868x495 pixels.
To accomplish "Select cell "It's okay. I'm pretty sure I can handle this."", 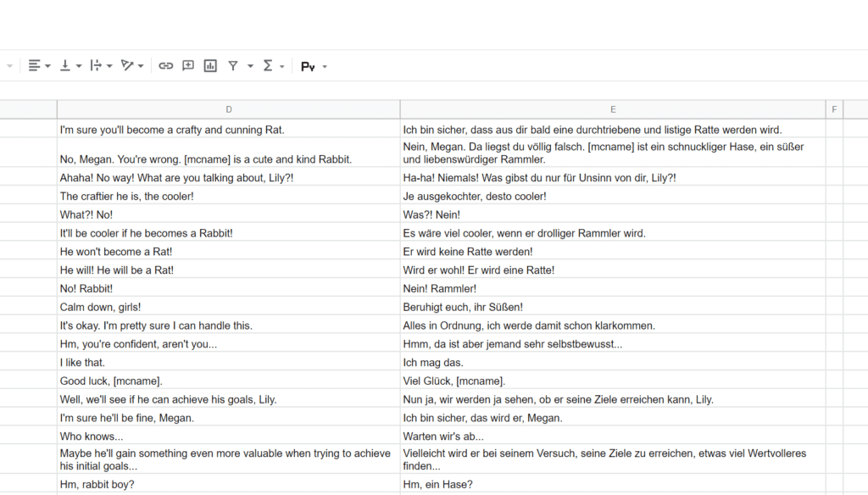I will pos(229,325).
